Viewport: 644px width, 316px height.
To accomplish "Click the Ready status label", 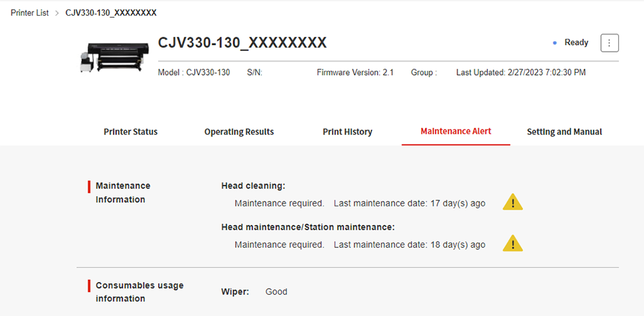I will tap(576, 43).
